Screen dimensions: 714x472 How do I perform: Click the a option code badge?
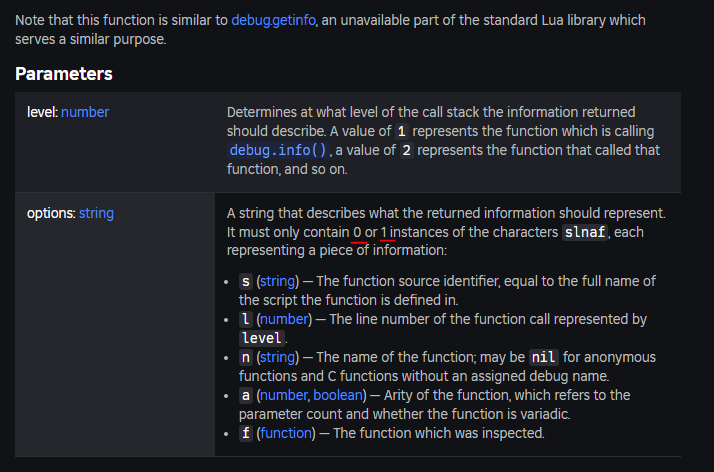pos(246,395)
